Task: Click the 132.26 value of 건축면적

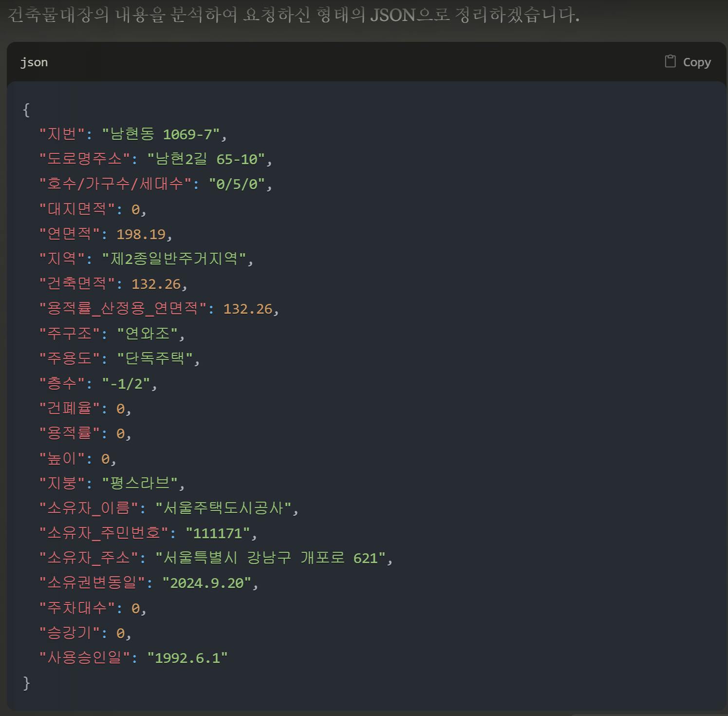Action: coord(156,283)
